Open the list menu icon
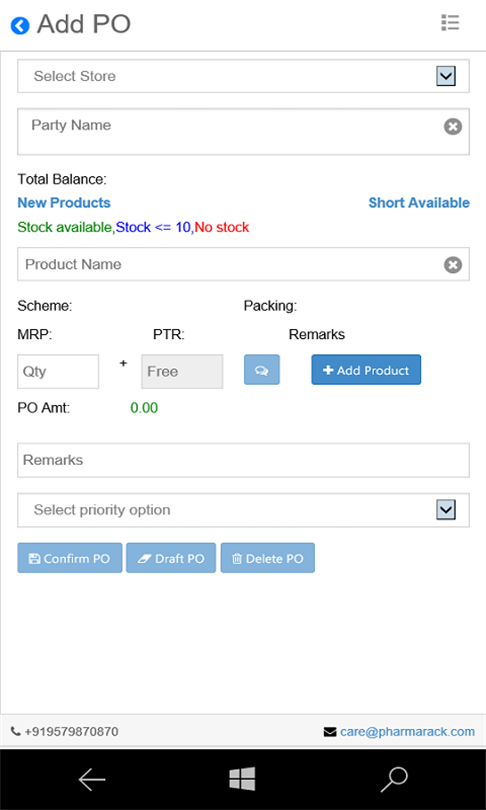Image resolution: width=486 pixels, height=810 pixels. pos(450,23)
